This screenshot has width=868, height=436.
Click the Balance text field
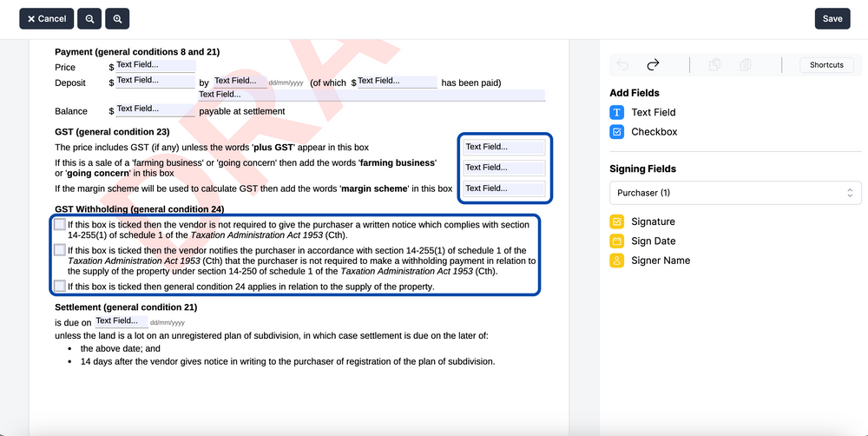[155, 109]
